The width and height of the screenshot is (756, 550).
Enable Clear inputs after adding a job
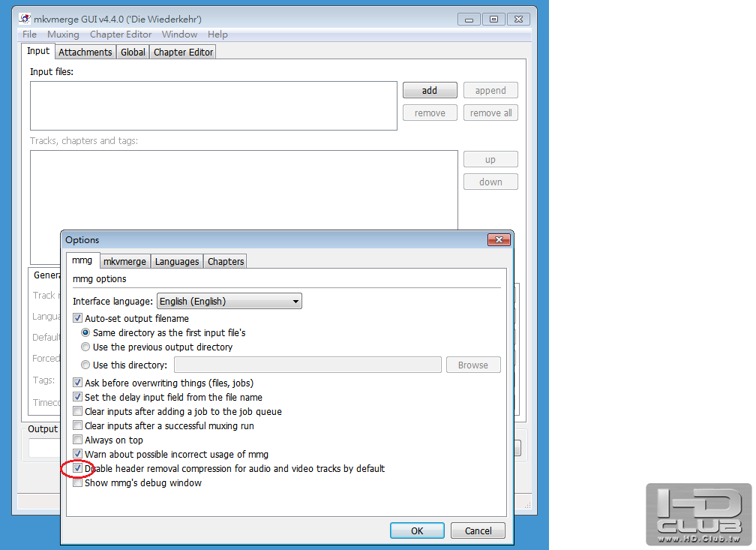coord(77,411)
